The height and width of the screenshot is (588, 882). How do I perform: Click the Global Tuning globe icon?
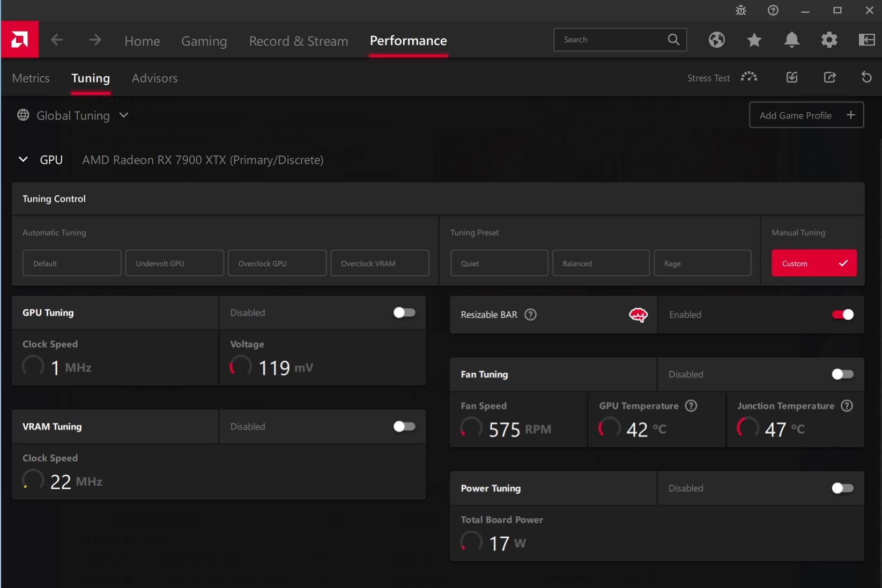tap(23, 115)
